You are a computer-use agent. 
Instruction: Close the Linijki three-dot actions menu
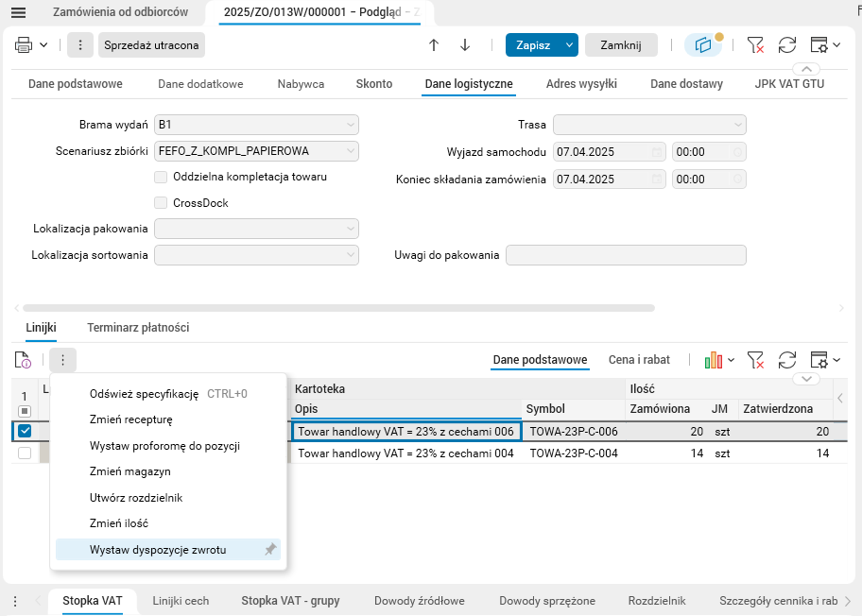(x=62, y=360)
